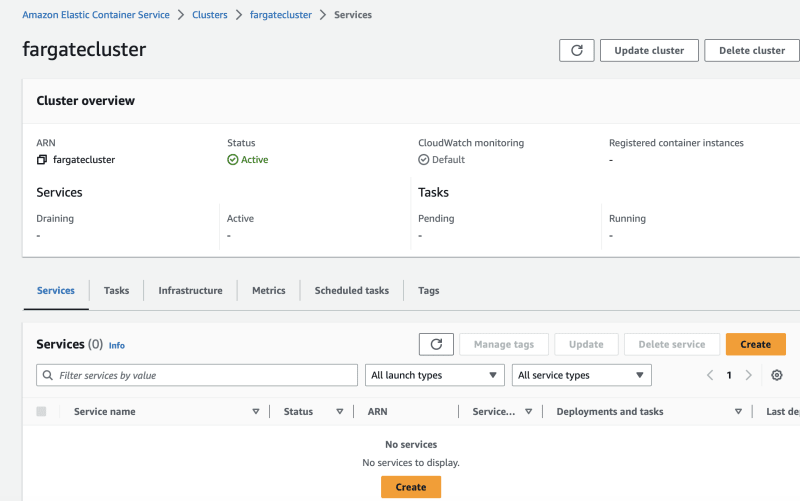Open the Metrics tab

pos(268,290)
